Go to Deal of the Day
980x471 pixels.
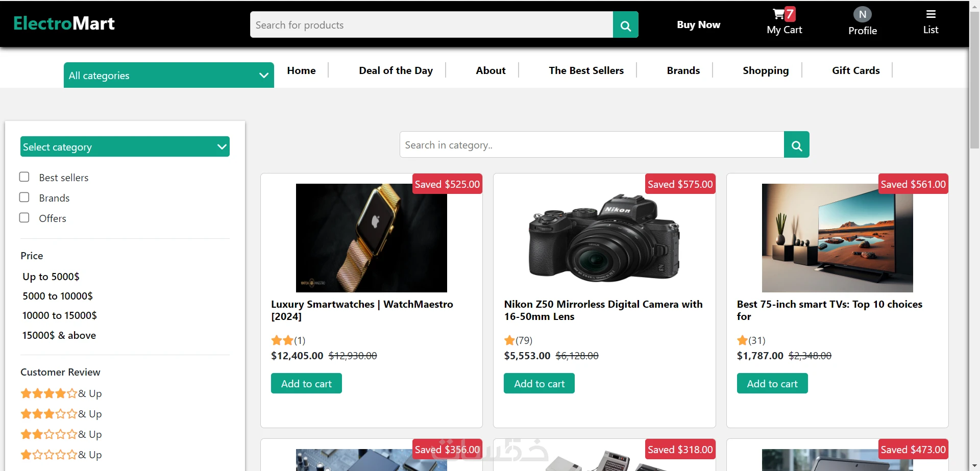[396, 70]
